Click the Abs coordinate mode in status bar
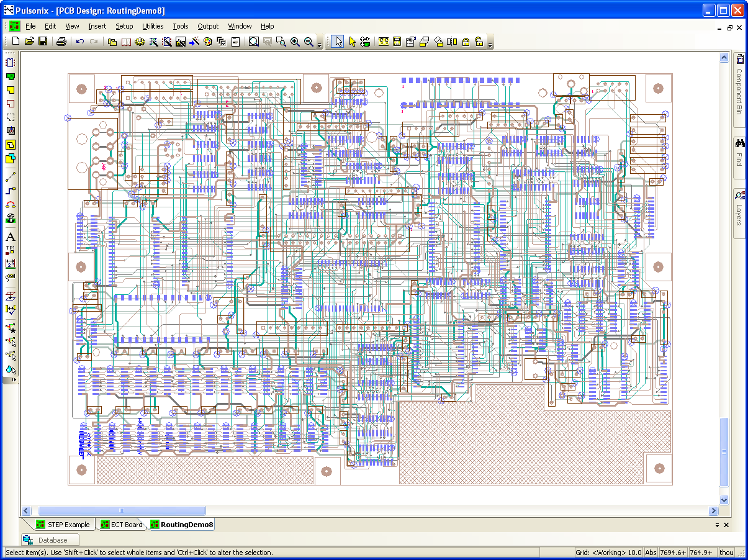Image resolution: width=748 pixels, height=560 pixels. click(651, 553)
